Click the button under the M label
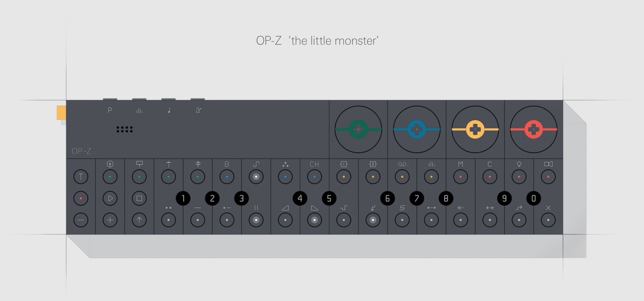This screenshot has width=644, height=301. point(460,177)
